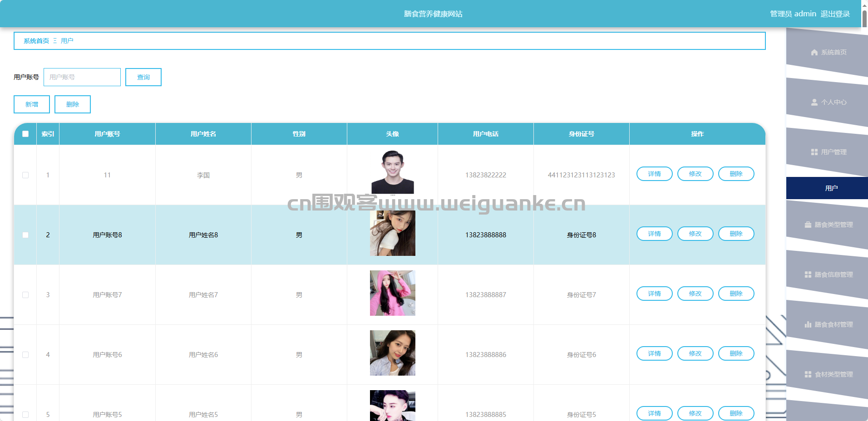Expand the 用户管理 sidebar menu
The image size is (868, 421).
(x=827, y=152)
